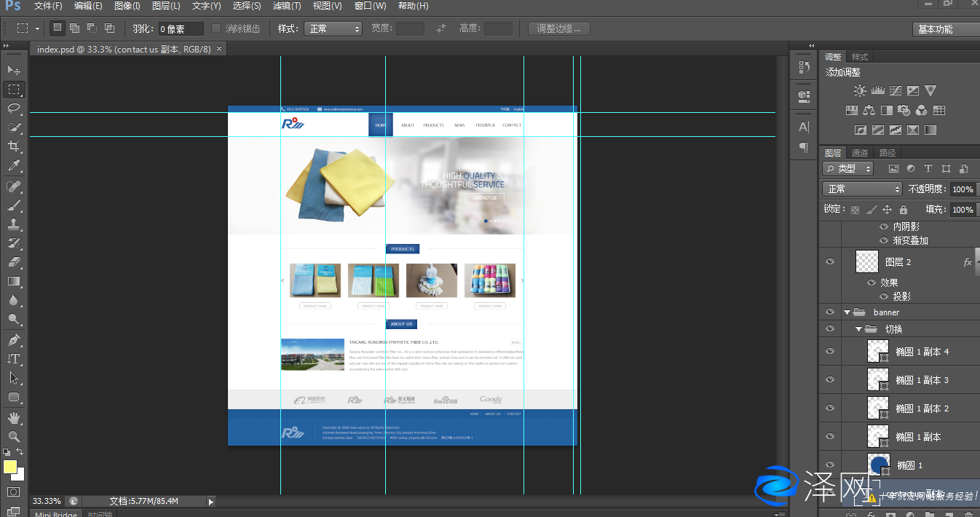The width and height of the screenshot is (980, 517).
Task: Add a Levels adjustment layer
Action: pos(877,90)
